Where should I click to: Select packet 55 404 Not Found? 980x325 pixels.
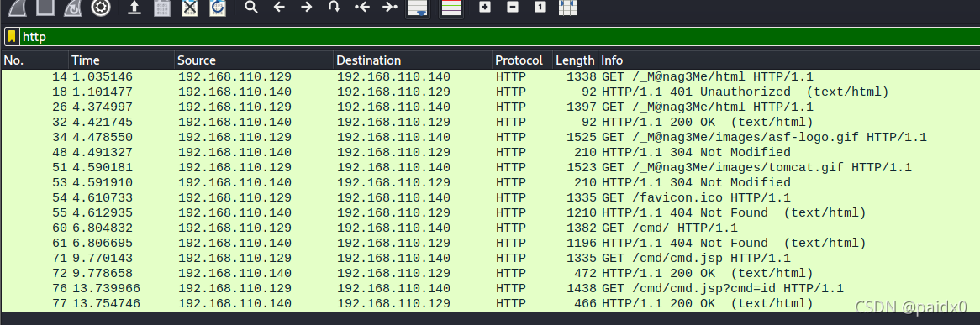tap(490, 213)
